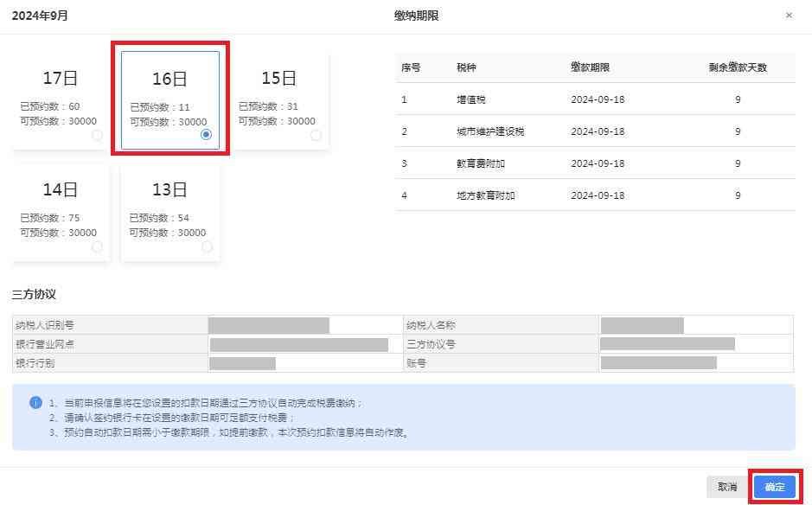812x505 pixels.
Task: Select the 13日 radio button
Action: pos(207,246)
